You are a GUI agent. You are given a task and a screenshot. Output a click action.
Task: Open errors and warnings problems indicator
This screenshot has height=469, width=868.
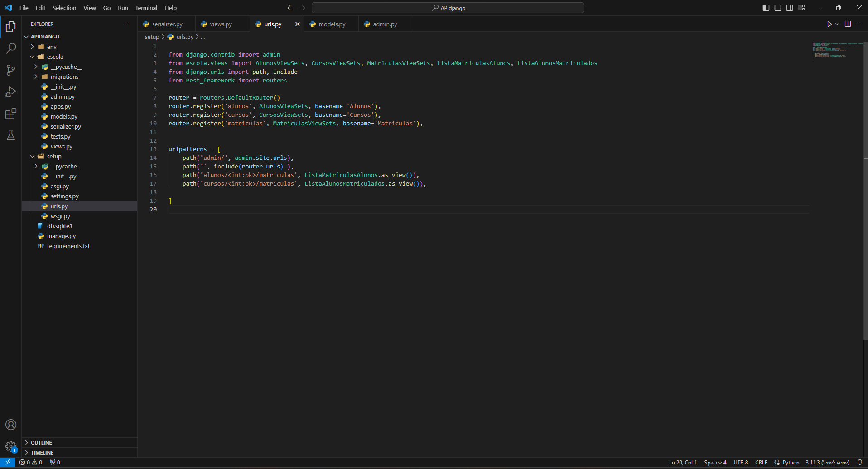coord(31,463)
